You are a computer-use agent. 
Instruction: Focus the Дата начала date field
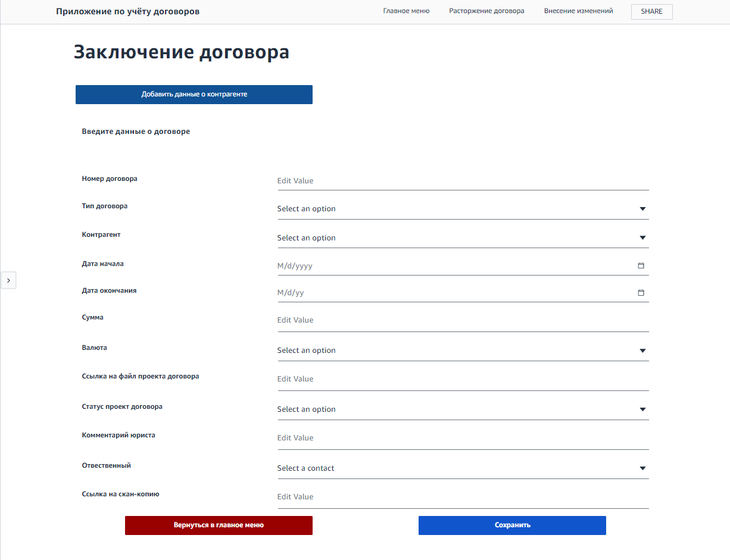tap(463, 266)
